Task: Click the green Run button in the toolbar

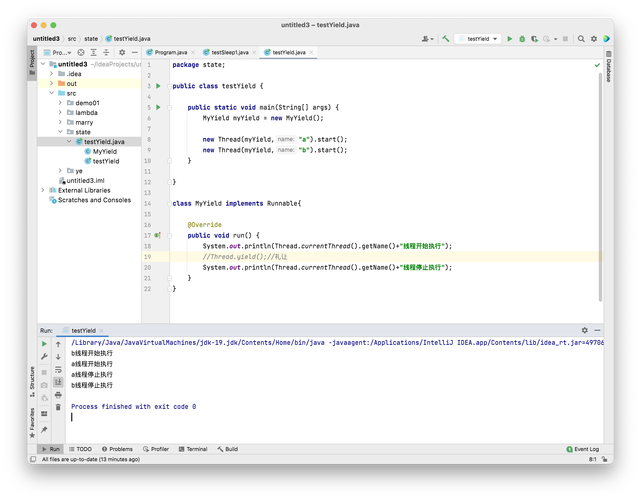Action: coord(509,38)
